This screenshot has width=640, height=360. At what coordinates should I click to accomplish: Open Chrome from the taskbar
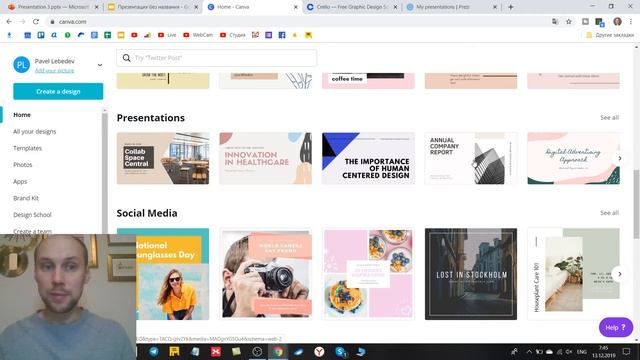click(278, 351)
